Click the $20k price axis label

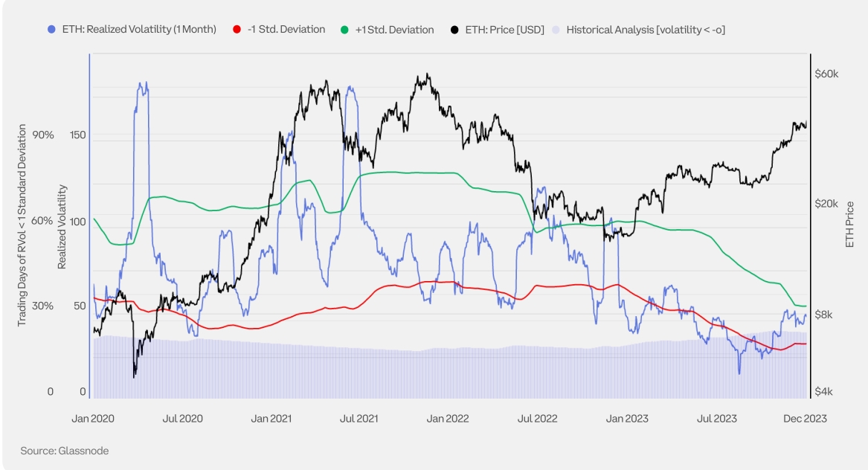826,203
